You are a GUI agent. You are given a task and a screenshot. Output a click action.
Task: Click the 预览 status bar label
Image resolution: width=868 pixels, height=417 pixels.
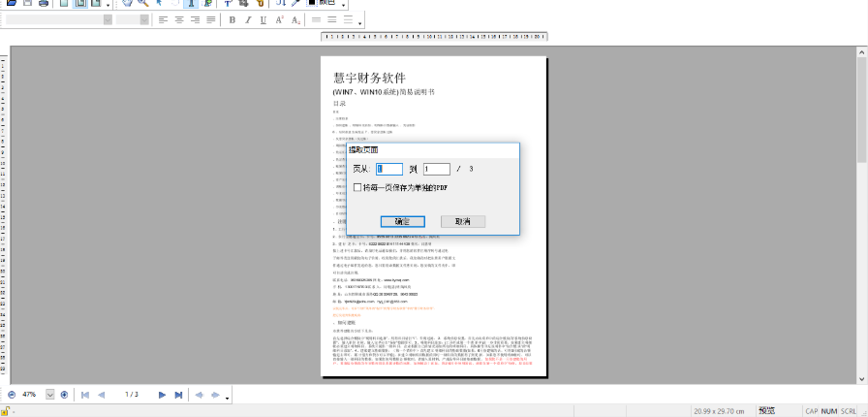766,411
